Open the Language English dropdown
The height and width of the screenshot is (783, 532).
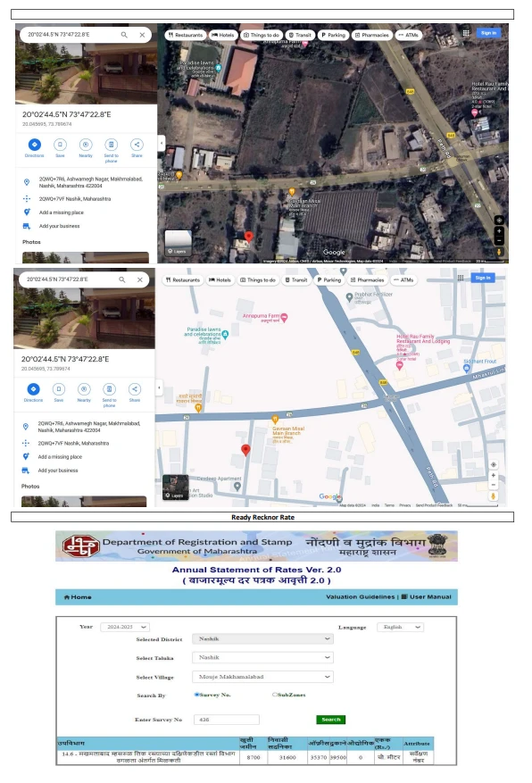tap(400, 627)
